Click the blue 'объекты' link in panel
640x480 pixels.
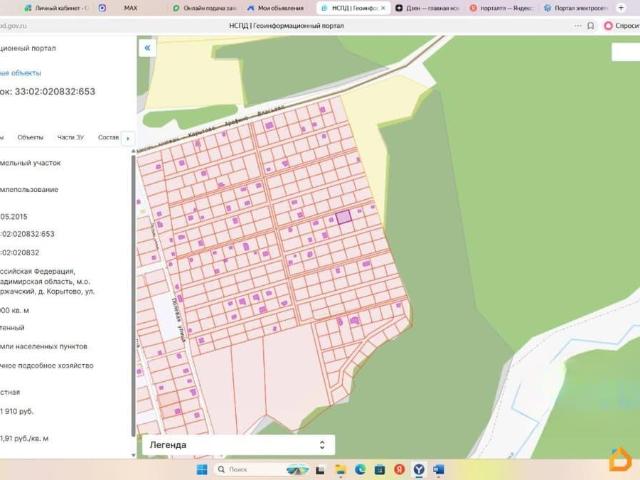tap(20, 73)
